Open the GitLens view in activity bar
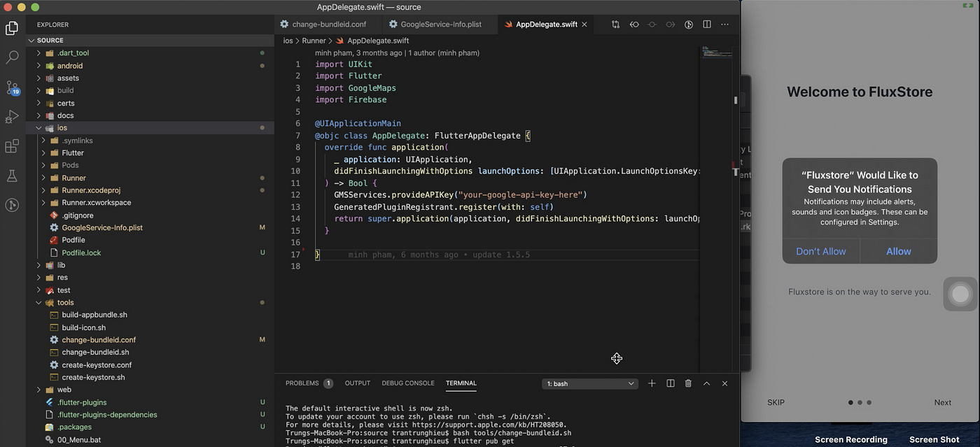Viewport: 980px width, 447px height. coord(12,205)
